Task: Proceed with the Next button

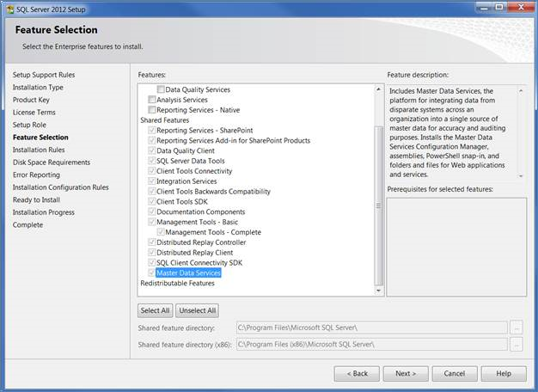Action: pyautogui.click(x=406, y=373)
